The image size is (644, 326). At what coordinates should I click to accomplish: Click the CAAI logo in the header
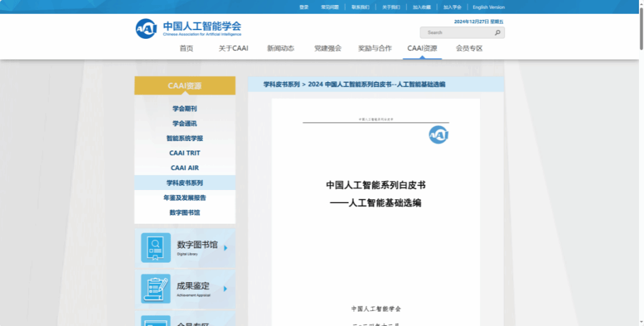(146, 28)
